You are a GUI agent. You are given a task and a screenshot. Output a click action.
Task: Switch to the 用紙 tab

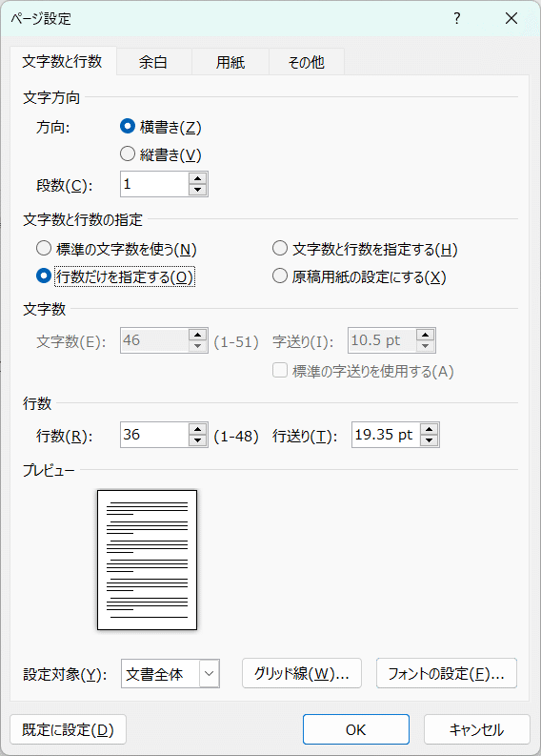pyautogui.click(x=230, y=62)
